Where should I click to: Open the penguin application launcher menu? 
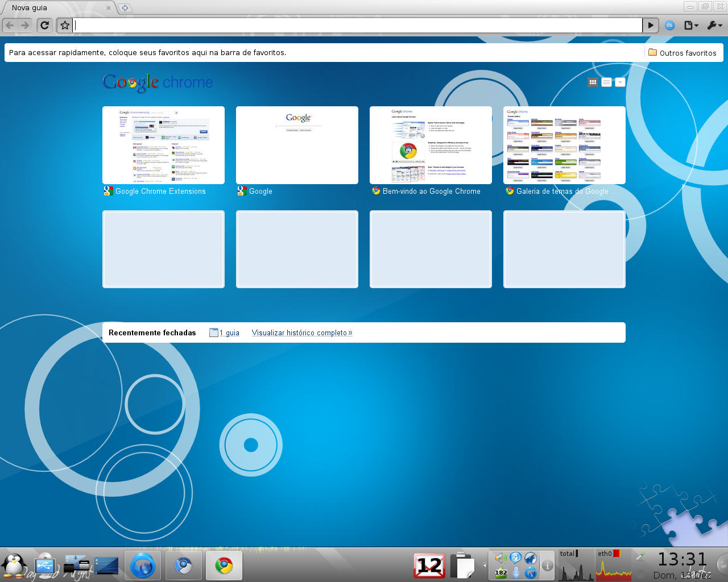14,566
